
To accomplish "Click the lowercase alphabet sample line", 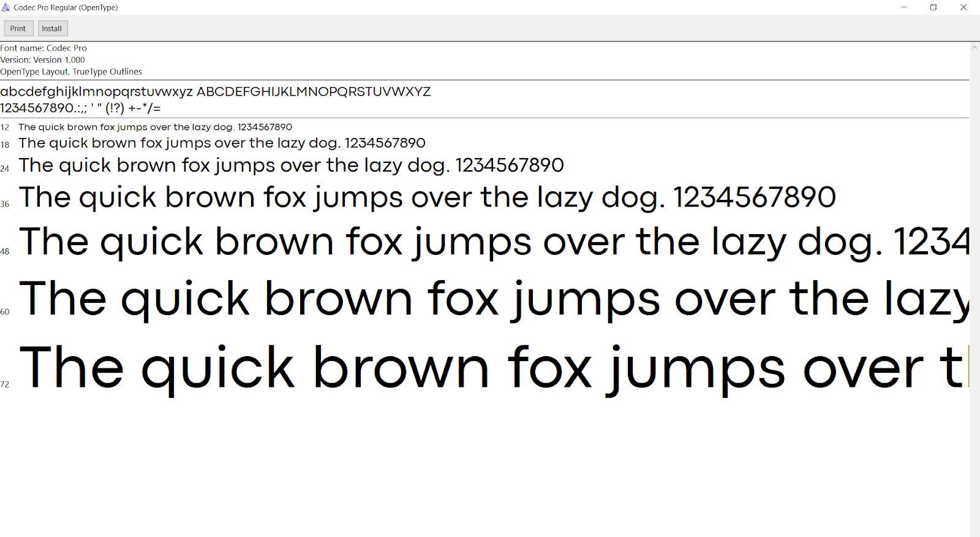I will point(97,92).
